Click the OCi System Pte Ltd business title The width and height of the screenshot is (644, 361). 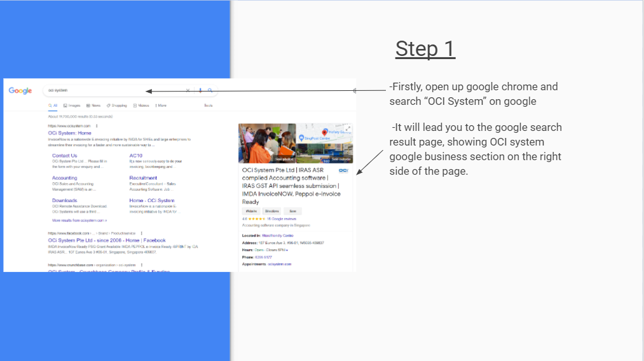(x=291, y=186)
